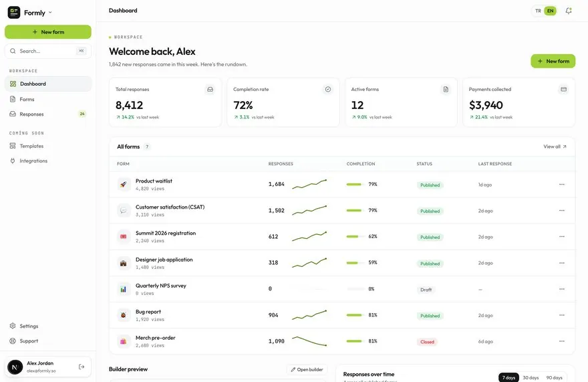
Task: Select the 7 days range
Action: 508,377
